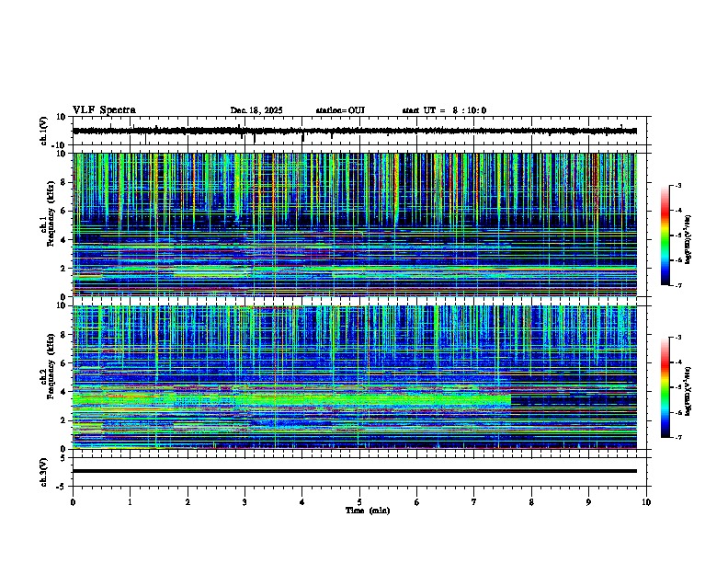Screen dimensions: 728x563
Task: Select the "Time (min)" axis title
Action: point(368,511)
